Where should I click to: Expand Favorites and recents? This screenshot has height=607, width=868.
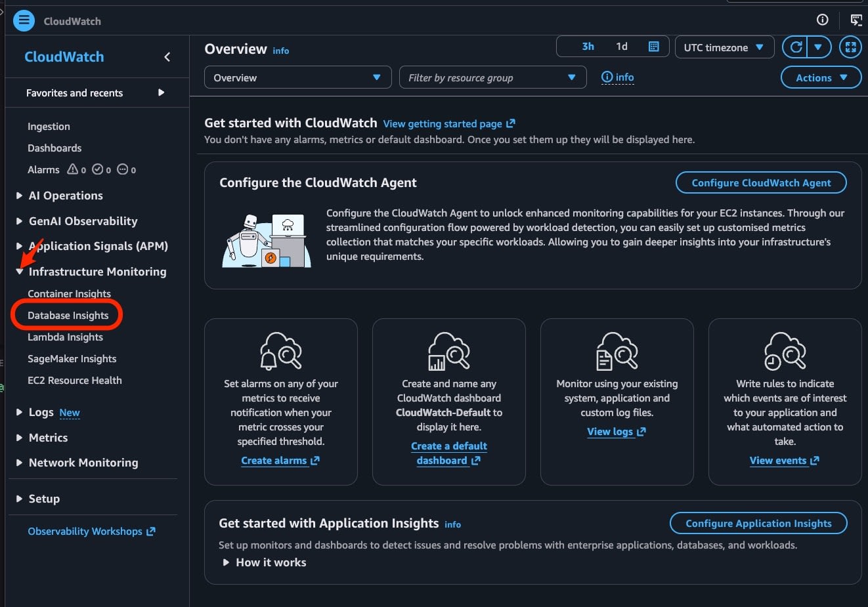(x=162, y=93)
